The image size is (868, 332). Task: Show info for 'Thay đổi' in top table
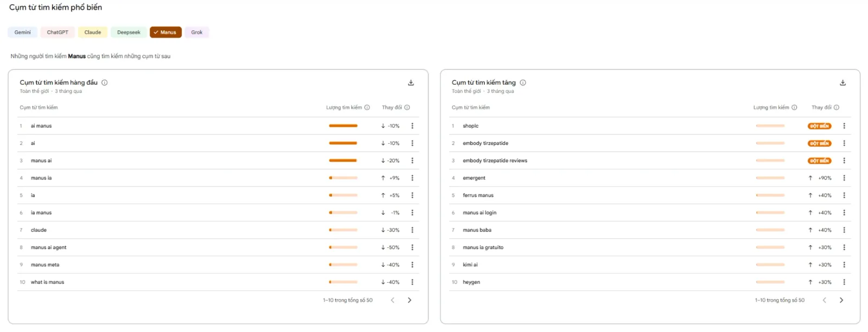(407, 107)
